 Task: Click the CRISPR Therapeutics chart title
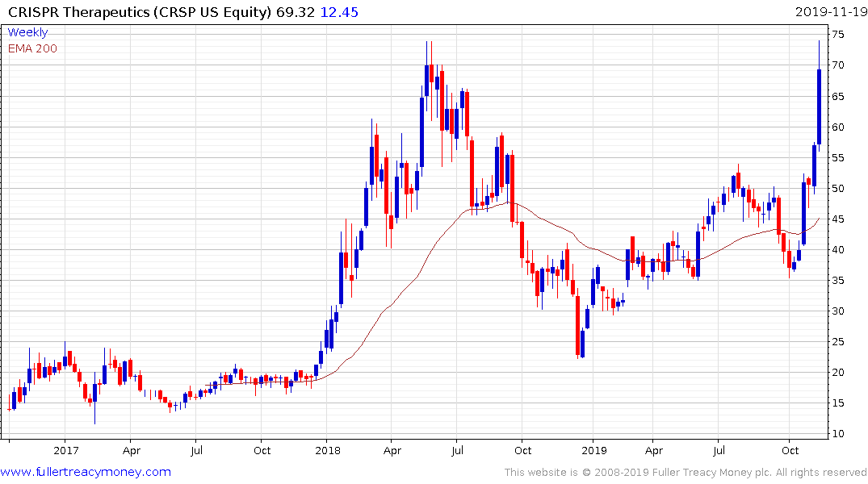[140, 11]
